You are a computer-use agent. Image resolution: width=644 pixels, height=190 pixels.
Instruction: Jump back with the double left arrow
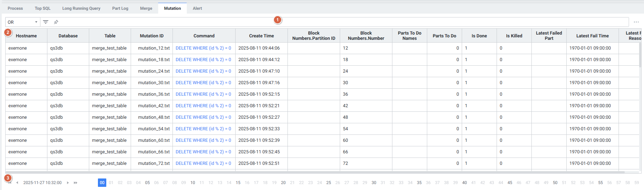[9, 183]
